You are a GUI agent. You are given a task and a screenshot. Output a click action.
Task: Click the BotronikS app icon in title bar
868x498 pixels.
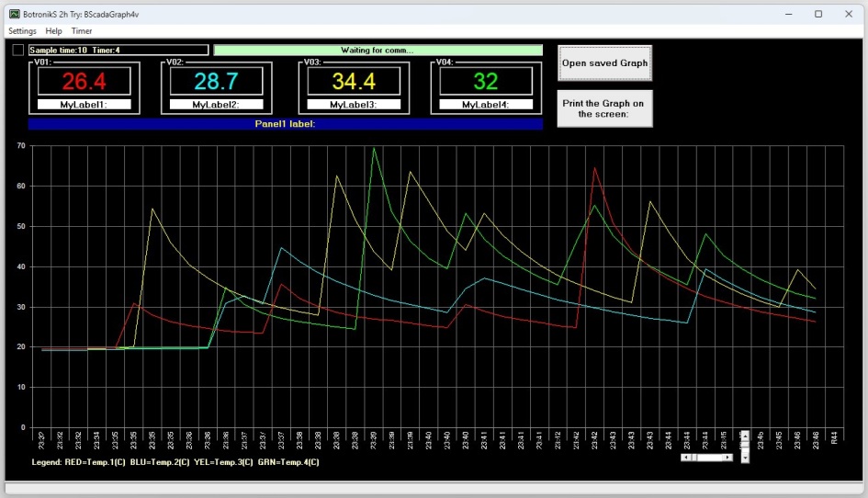click(x=15, y=14)
